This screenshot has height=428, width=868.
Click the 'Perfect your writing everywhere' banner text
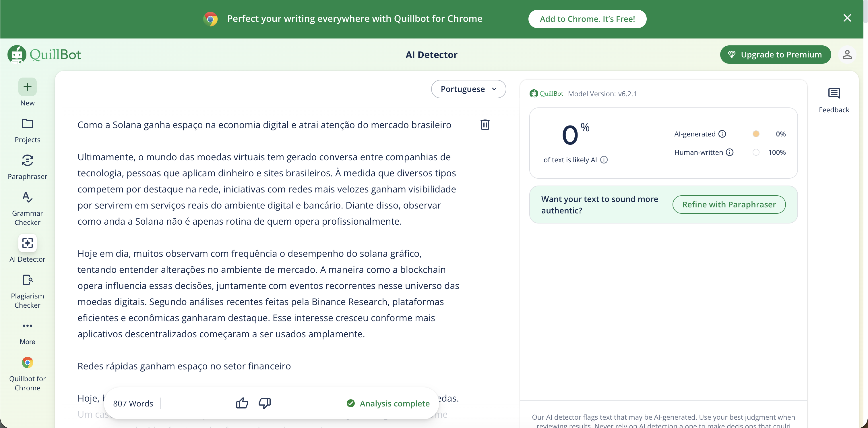click(354, 19)
